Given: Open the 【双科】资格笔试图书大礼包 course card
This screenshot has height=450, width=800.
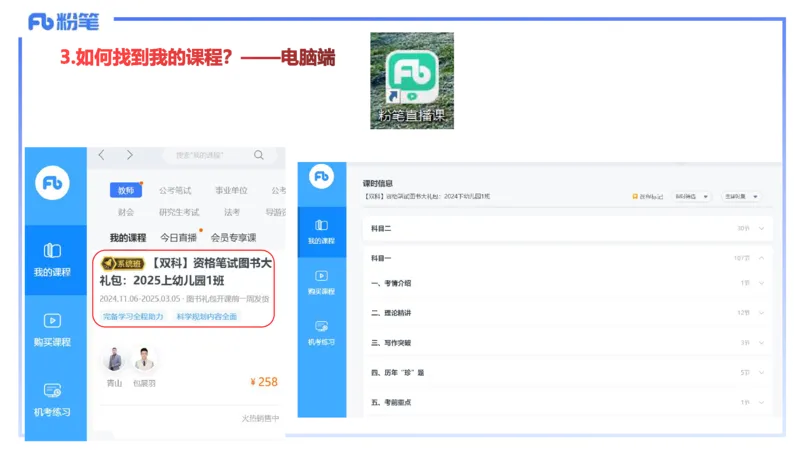Looking at the screenshot, I should 184,289.
